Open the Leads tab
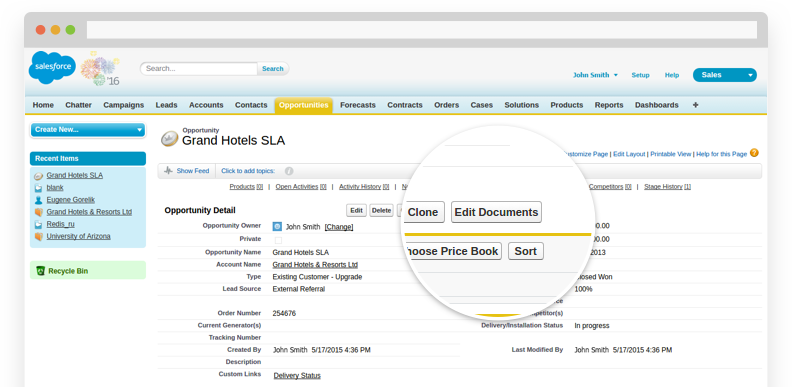Viewport: 792px width, 387px height. point(166,105)
